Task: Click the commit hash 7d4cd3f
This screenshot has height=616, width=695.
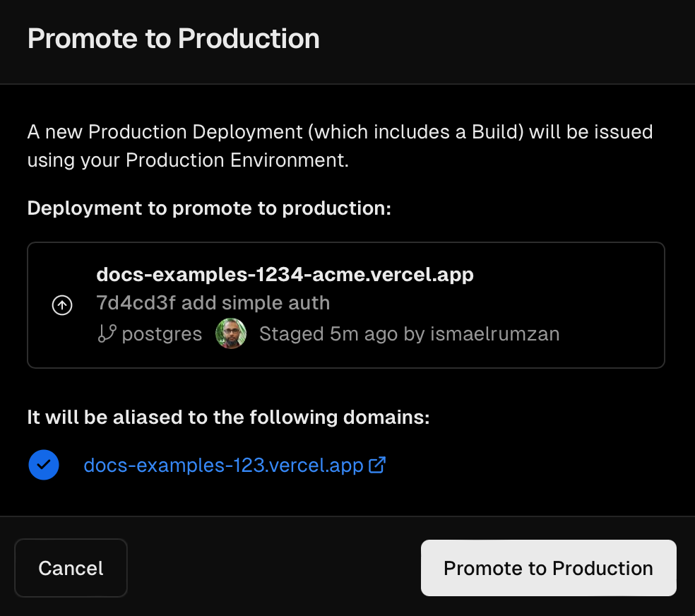Action: (135, 303)
